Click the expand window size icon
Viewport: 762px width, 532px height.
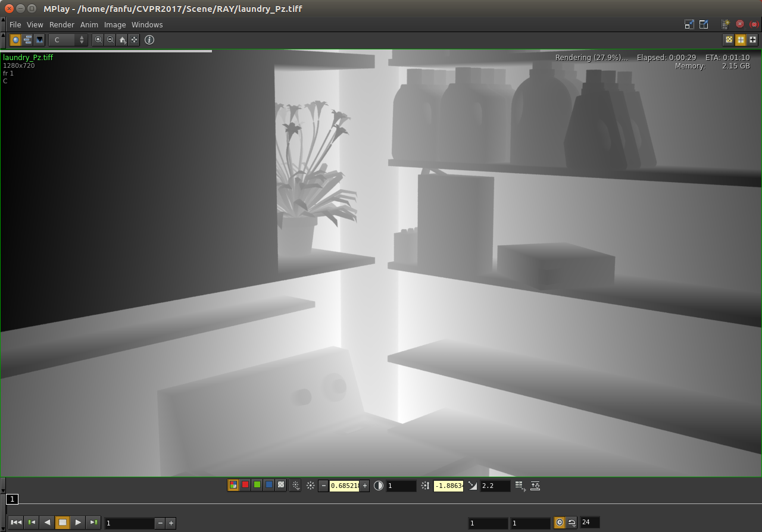(x=704, y=24)
